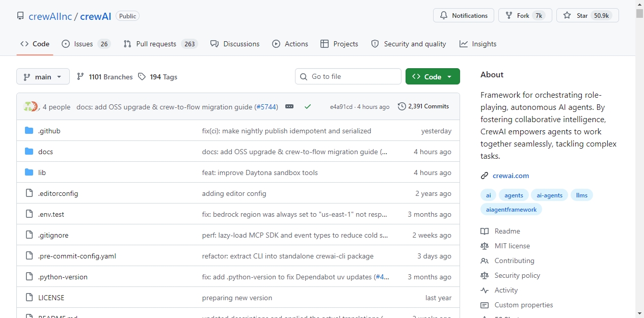Screen dimensions: 644x318
Task: Click the contributor avatars next to 4 people
Action: coord(31,107)
